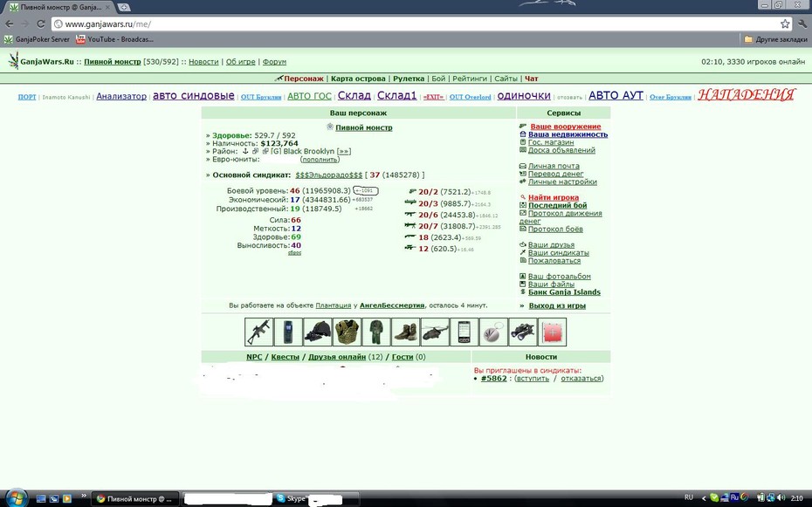
Task: Click the Плантация workplace link
Action: point(333,305)
